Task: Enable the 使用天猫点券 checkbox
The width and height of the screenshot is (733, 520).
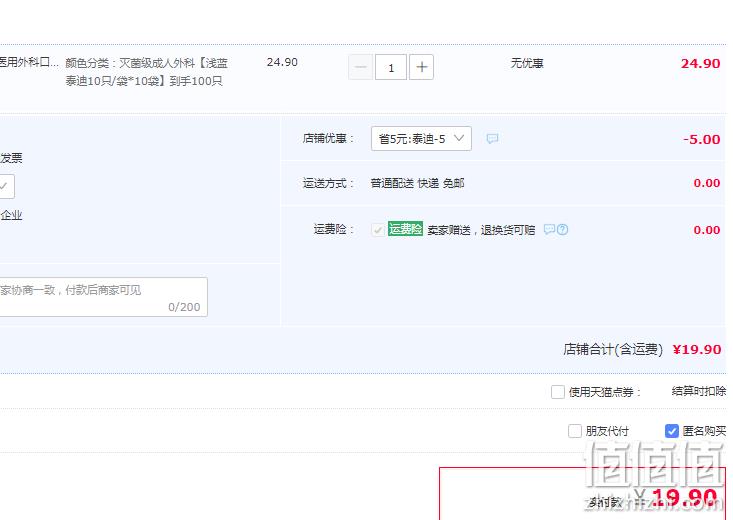Action: (x=558, y=392)
